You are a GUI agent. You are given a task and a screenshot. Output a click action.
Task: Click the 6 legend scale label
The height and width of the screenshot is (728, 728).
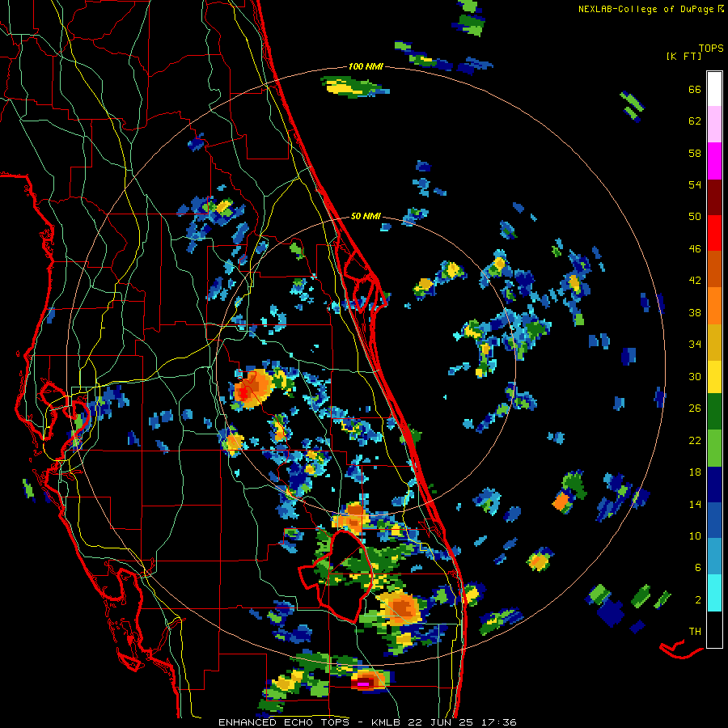pyautogui.click(x=698, y=567)
